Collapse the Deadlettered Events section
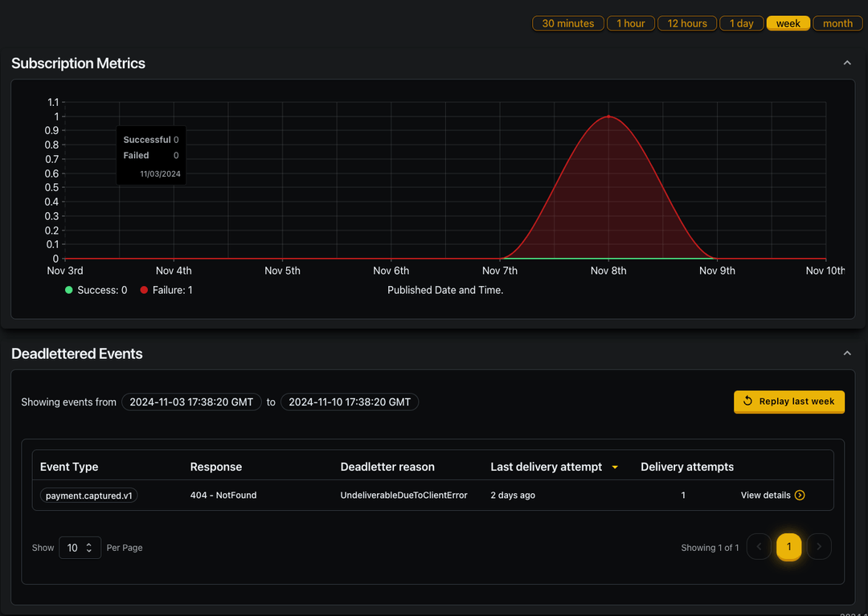868x616 pixels. click(846, 353)
